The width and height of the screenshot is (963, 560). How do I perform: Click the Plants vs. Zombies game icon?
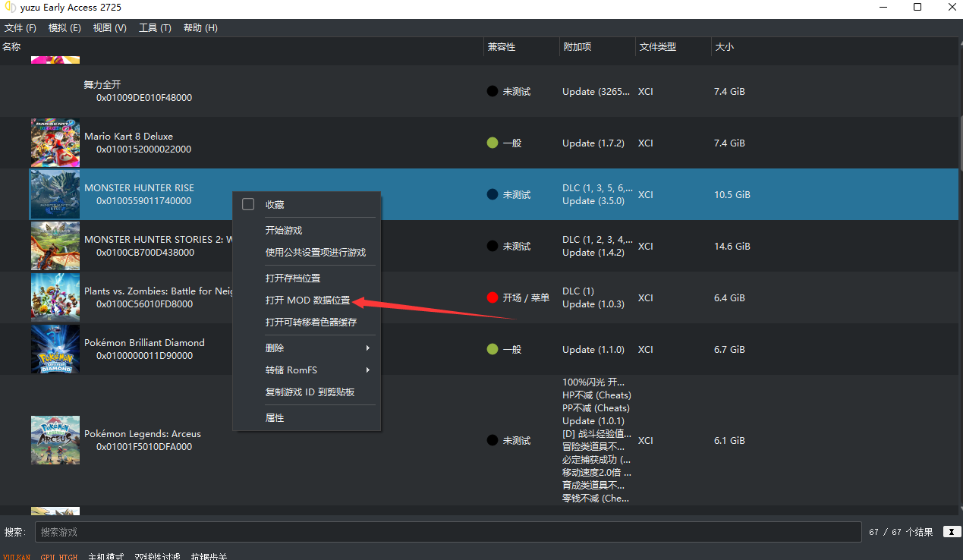pyautogui.click(x=55, y=297)
